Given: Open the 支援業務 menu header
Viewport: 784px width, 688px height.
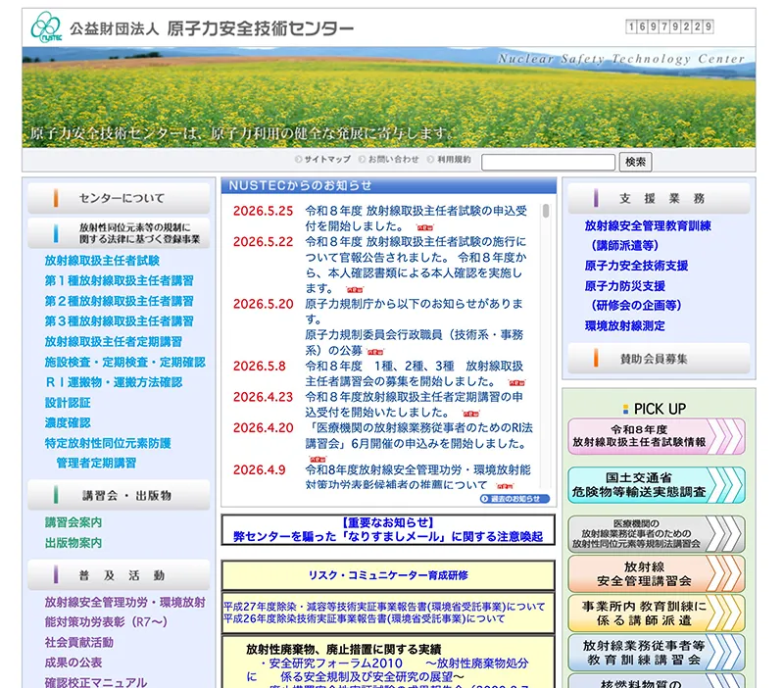Looking at the screenshot, I should pos(659,199).
